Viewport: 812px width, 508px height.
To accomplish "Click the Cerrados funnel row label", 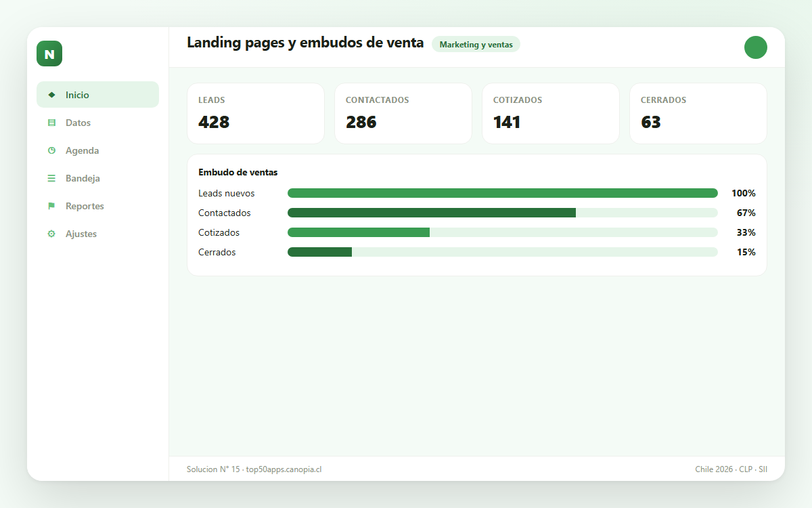I will coord(217,252).
